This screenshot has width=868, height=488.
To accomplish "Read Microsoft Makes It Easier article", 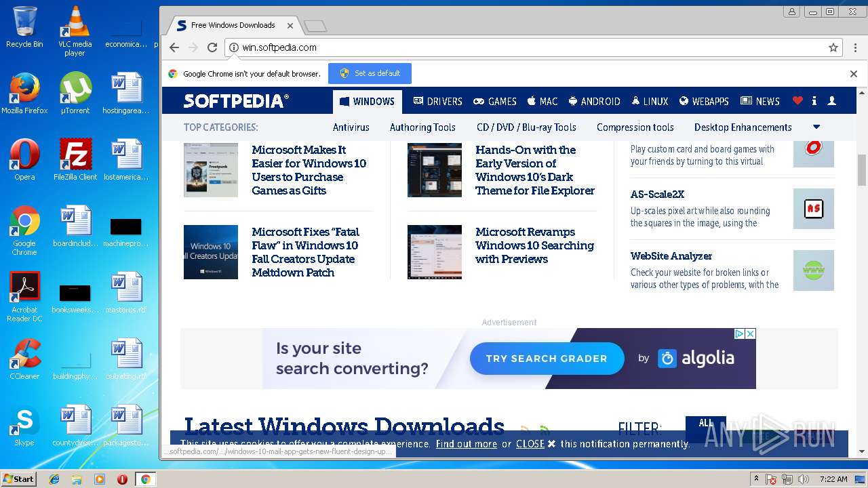I will [309, 170].
